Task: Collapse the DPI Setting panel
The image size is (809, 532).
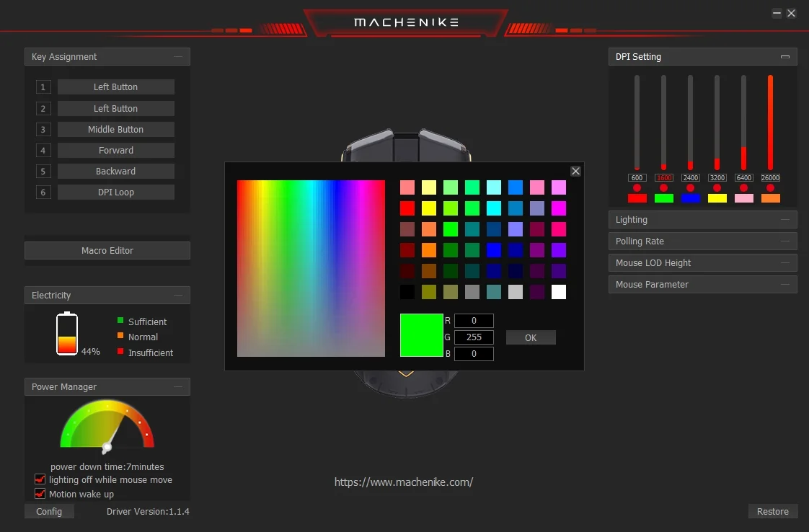Action: pos(784,57)
